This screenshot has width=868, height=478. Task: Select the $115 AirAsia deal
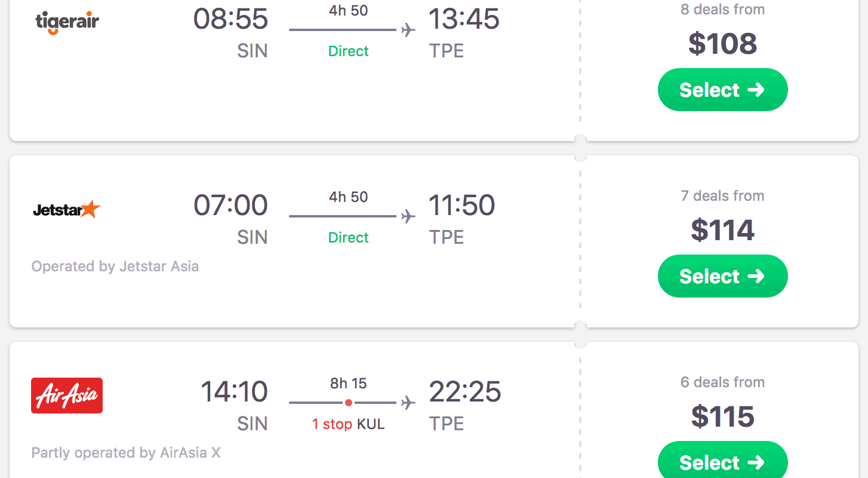(722, 462)
